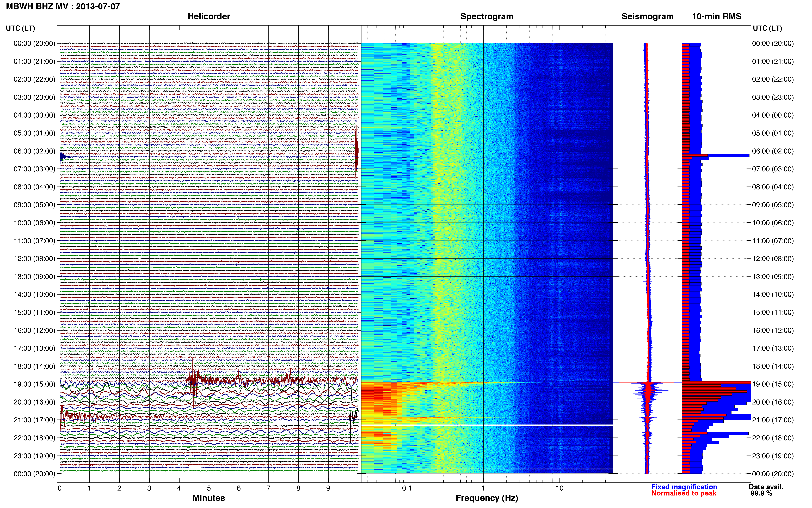The height and width of the screenshot is (508, 812).
Task: Click 14:00 (10:00) on the right RMS time axis
Action: [773, 295]
